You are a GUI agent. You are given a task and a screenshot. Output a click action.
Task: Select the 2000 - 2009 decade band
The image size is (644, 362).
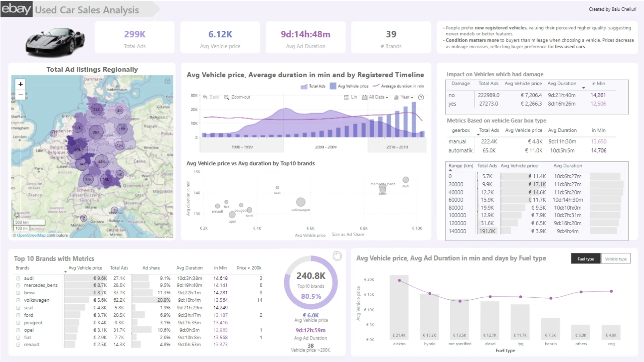326,147
